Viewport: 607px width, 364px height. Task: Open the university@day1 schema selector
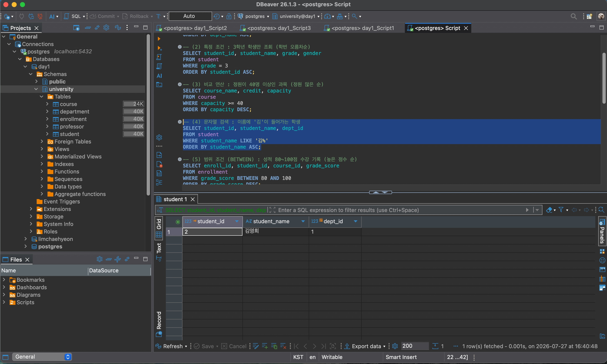(x=296, y=16)
